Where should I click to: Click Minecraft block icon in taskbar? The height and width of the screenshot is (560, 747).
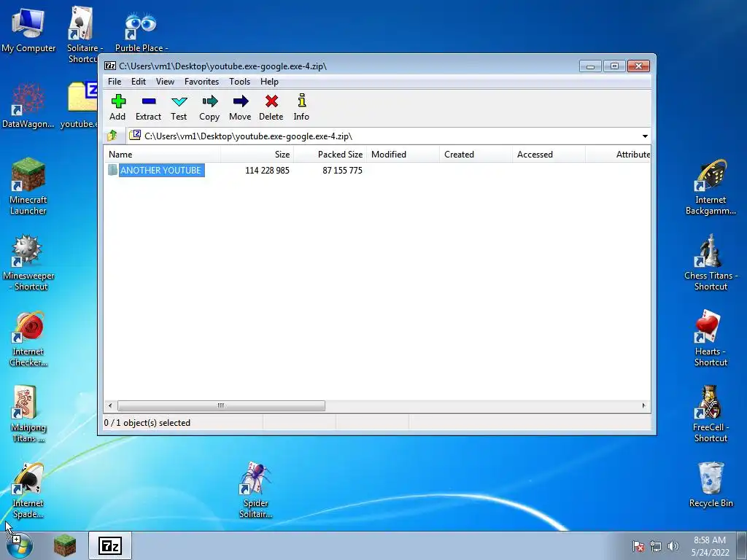click(64, 545)
